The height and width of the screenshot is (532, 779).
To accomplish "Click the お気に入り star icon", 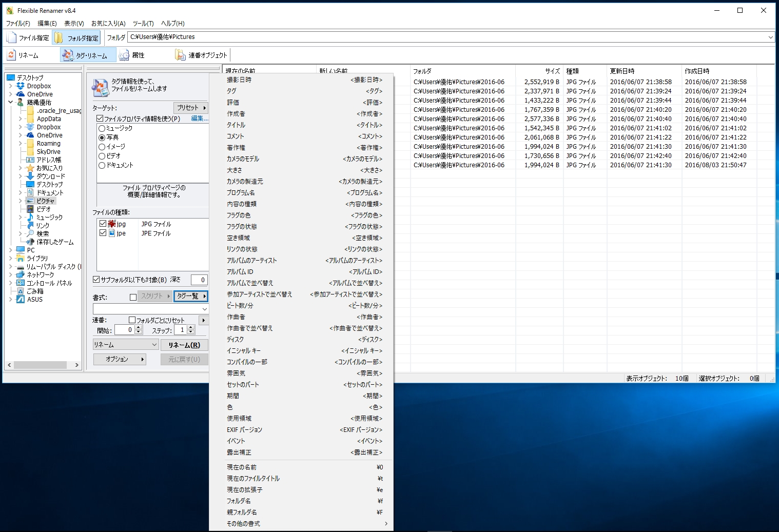I will pyautogui.click(x=30, y=168).
